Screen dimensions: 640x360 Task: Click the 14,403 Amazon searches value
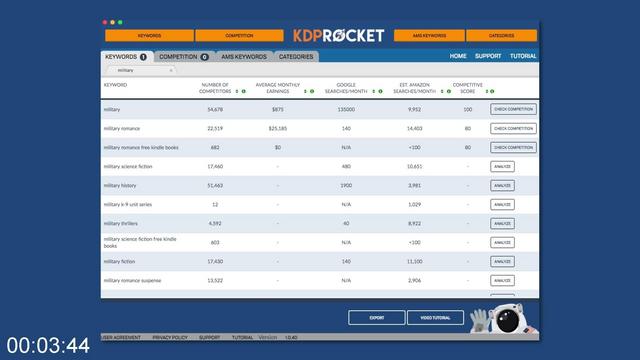pos(414,129)
